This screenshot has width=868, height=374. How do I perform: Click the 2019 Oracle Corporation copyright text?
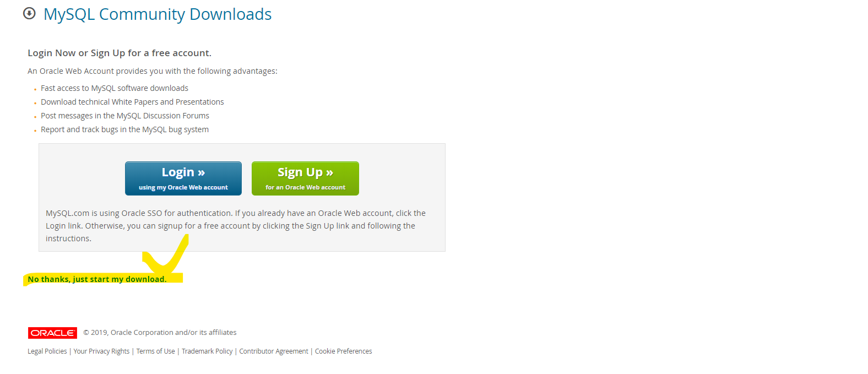(160, 333)
